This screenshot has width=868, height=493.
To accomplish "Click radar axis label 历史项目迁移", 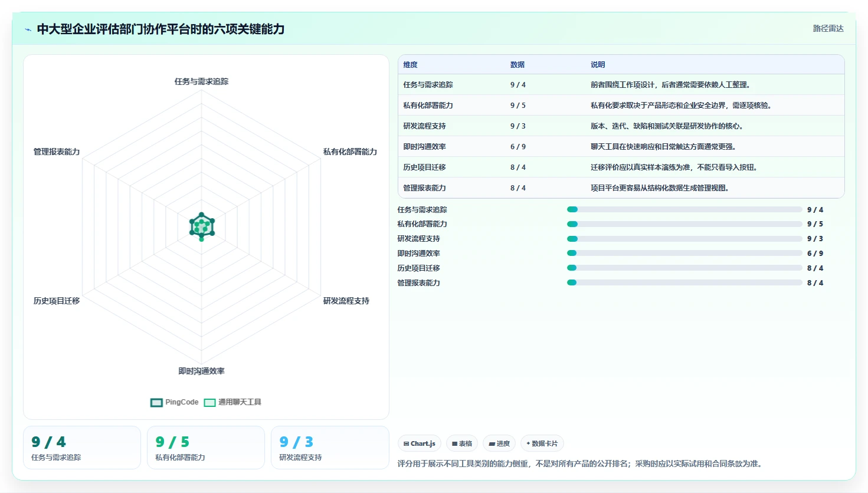I will coord(57,301).
